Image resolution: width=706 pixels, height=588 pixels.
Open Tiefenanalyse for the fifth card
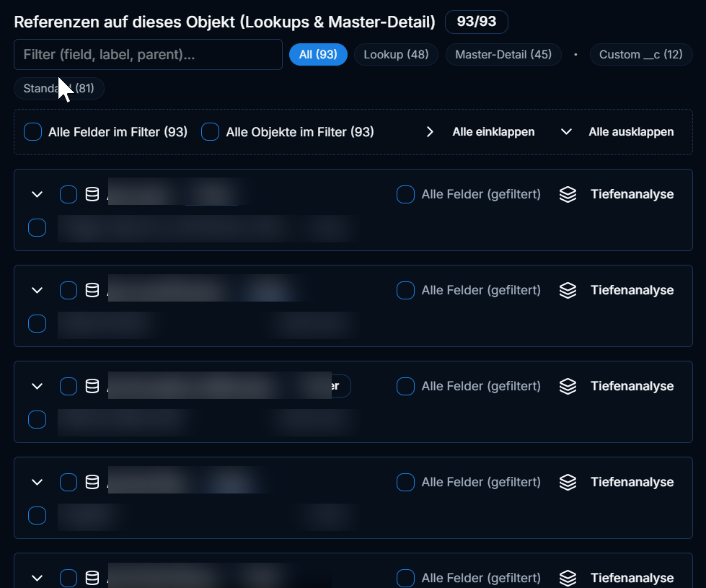(632, 578)
